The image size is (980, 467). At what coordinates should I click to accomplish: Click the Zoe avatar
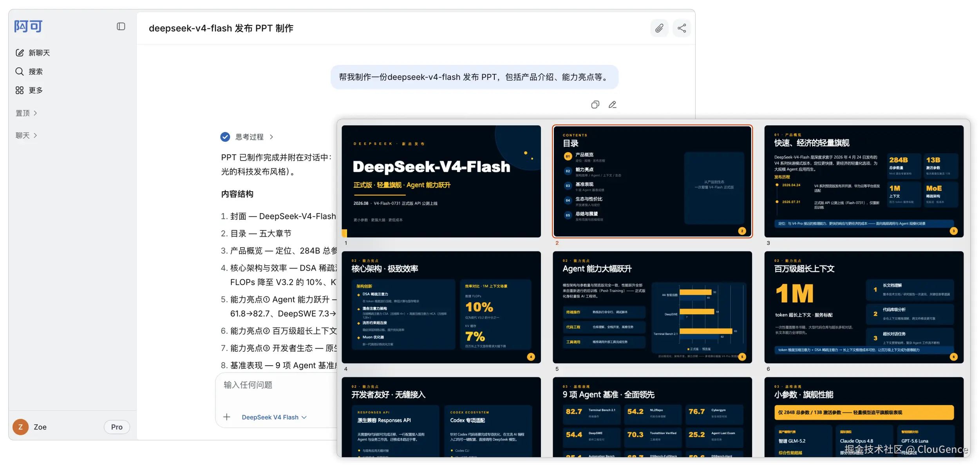(20, 427)
